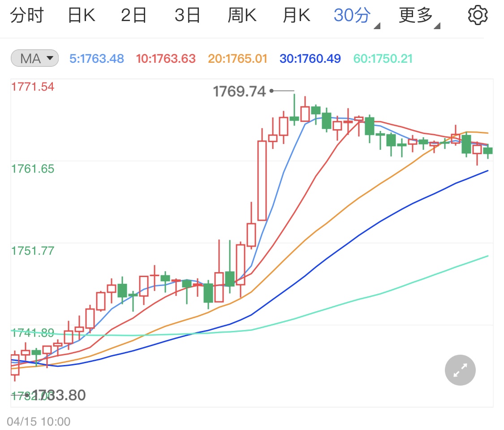Click the 1761.65 axis price label
This screenshot has height=430, width=504.
coord(33,169)
